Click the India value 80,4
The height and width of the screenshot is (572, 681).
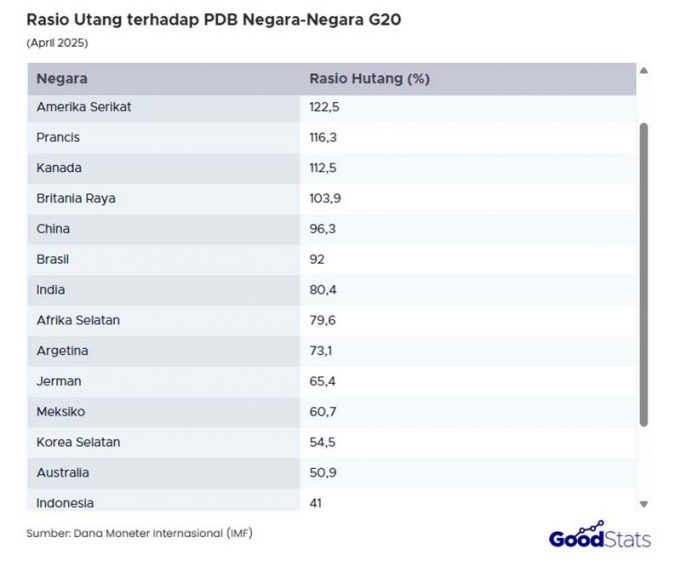[x=323, y=290]
